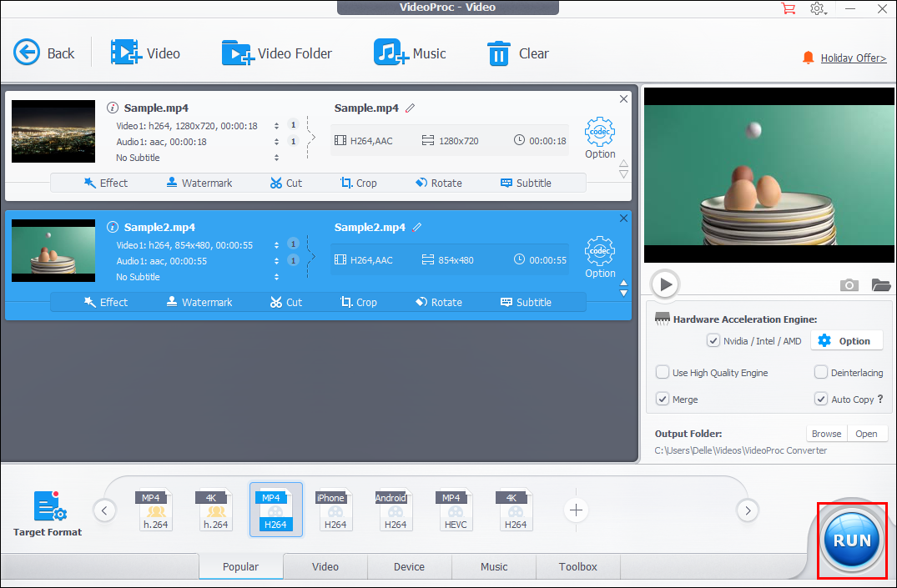Viewport: 897px width, 588px height.
Task: Open the output folder
Action: (866, 434)
